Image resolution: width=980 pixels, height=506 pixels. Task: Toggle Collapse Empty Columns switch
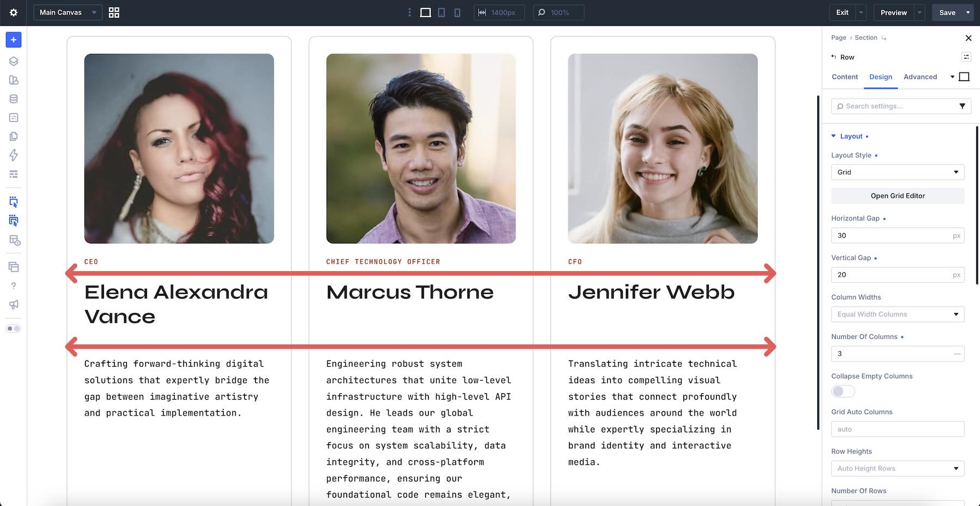(843, 391)
